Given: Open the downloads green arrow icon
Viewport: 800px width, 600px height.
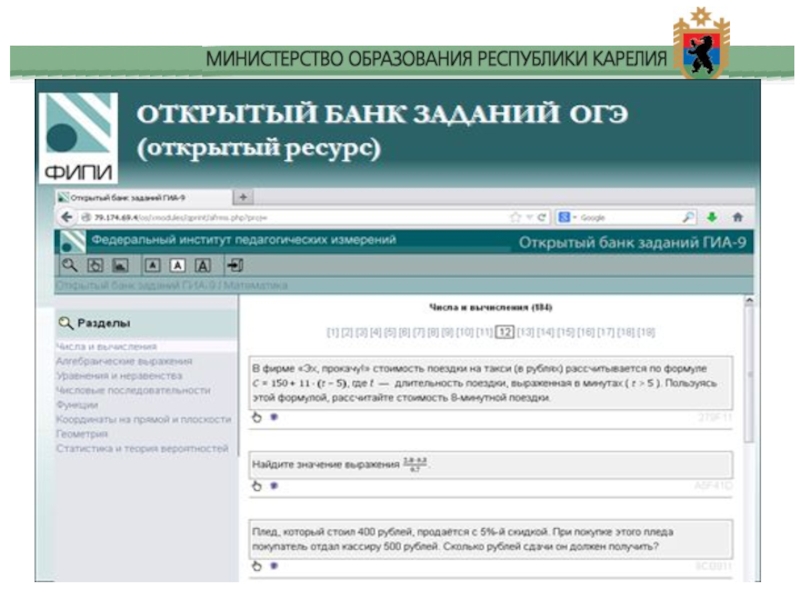Looking at the screenshot, I should (x=712, y=217).
